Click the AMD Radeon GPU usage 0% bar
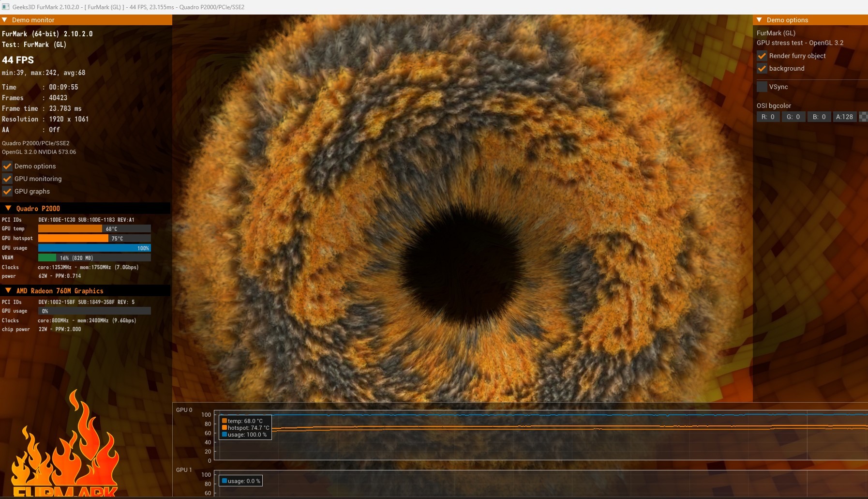This screenshot has height=499, width=868. coord(94,311)
